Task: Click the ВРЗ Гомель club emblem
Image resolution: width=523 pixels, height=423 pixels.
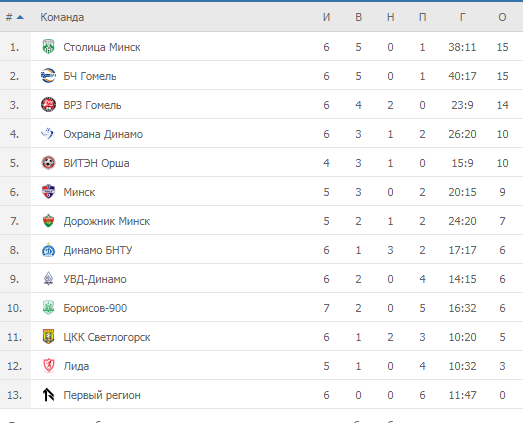Action: (48, 105)
